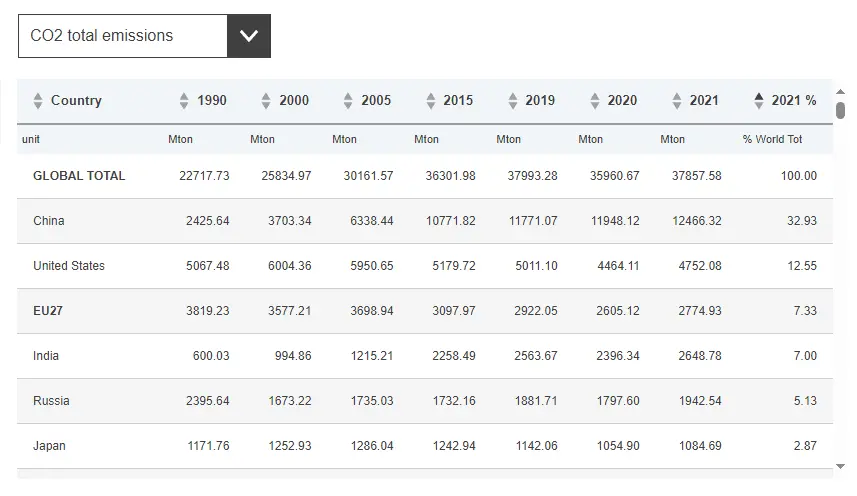Click the EU27 row label

(x=48, y=311)
